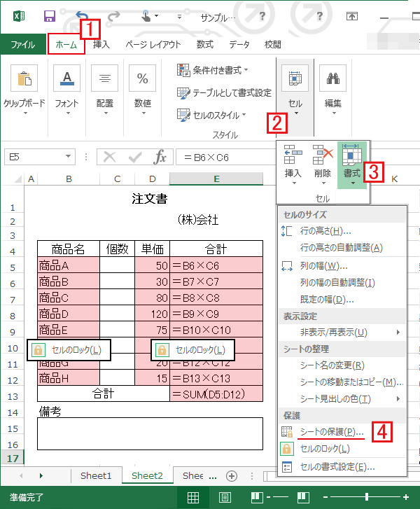The width and height of the screenshot is (420, 509).
Task: Open Insert Function fx dialog
Action: coord(160,157)
